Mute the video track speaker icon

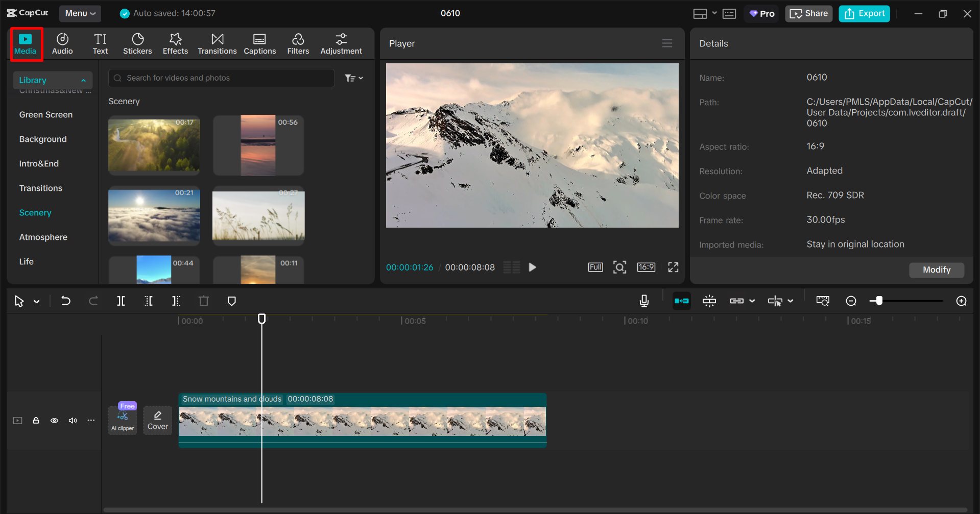pos(72,420)
